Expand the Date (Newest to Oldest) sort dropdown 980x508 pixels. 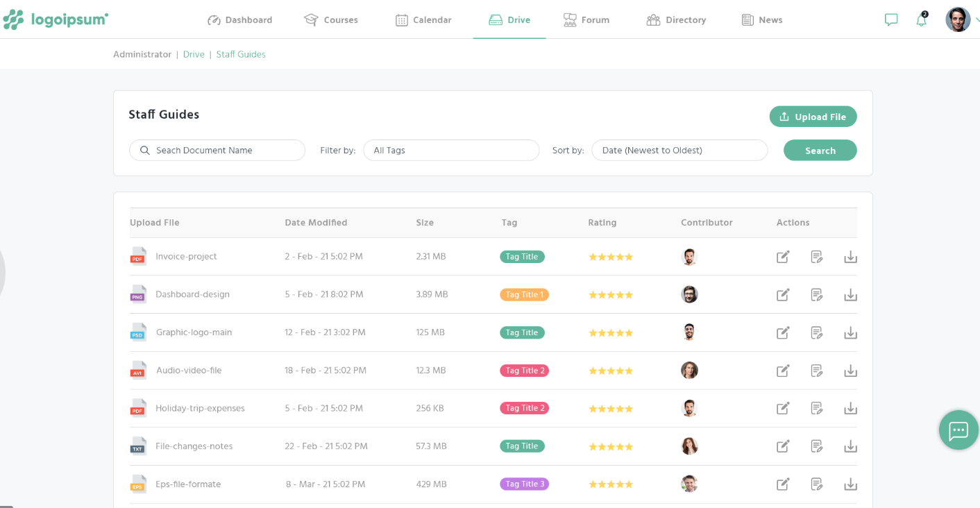(x=679, y=151)
